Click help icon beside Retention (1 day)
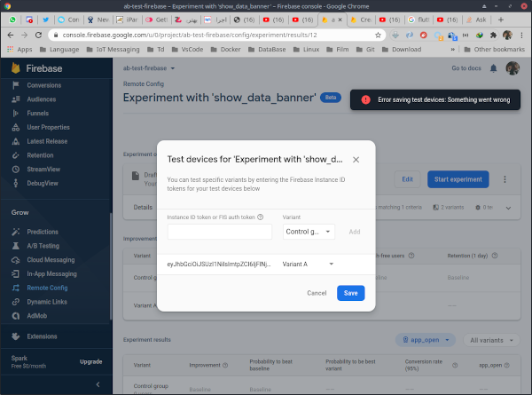This screenshot has height=395, width=532. tap(495, 256)
